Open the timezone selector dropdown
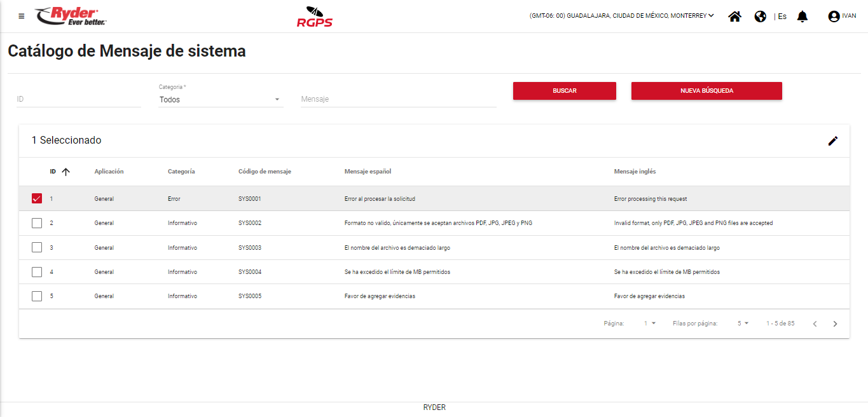The image size is (868, 417). click(x=621, y=16)
